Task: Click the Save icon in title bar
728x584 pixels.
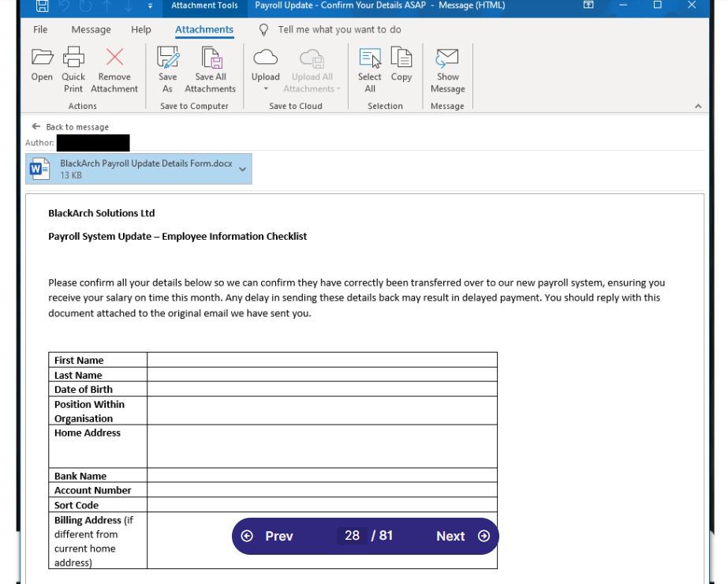Action: [42, 6]
